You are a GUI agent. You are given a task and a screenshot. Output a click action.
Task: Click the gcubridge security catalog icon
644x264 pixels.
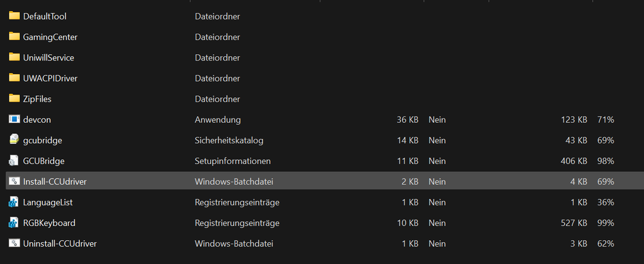(x=14, y=140)
